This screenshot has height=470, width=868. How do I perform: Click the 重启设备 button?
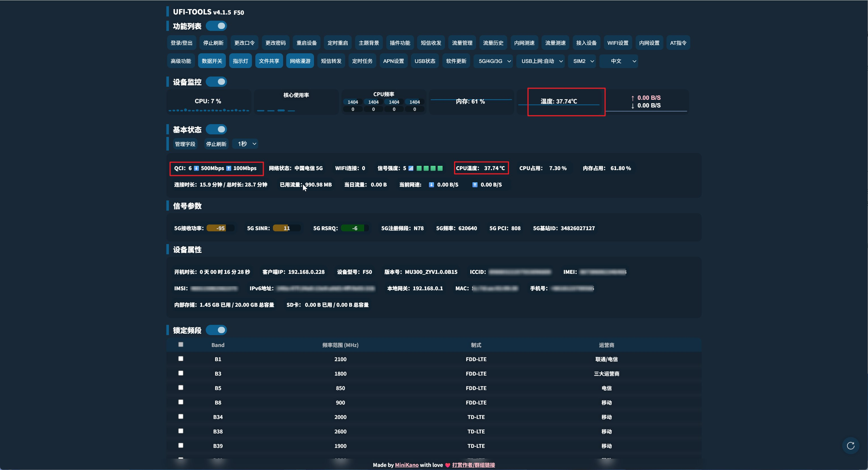pos(307,43)
